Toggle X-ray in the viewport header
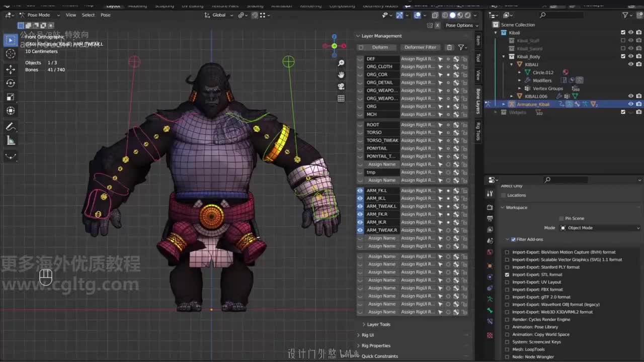 (435, 15)
